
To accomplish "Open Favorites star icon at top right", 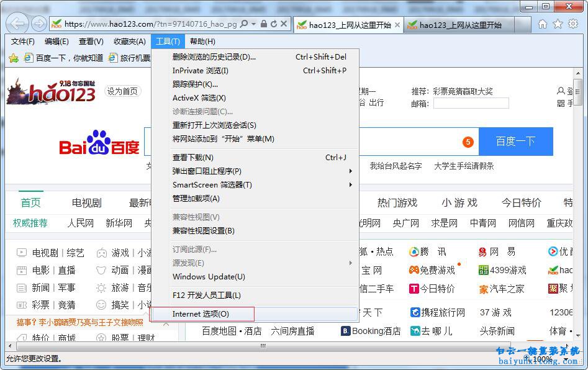I will 558,24.
